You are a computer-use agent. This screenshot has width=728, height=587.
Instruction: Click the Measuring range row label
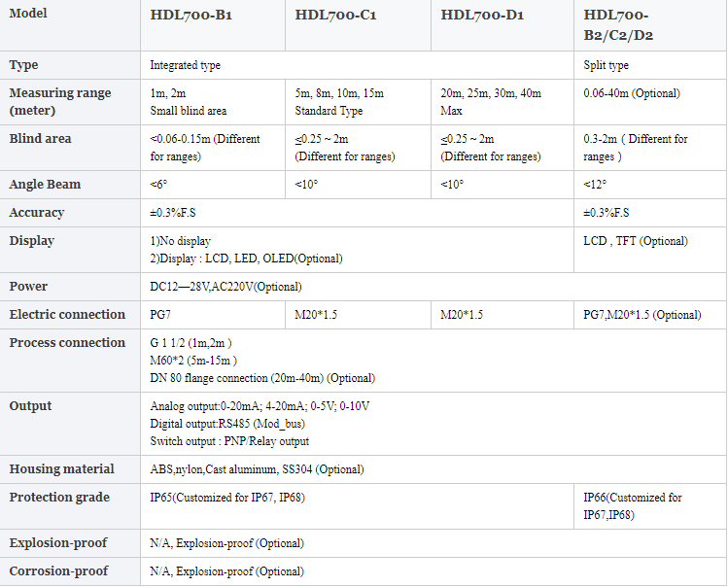click(x=60, y=102)
